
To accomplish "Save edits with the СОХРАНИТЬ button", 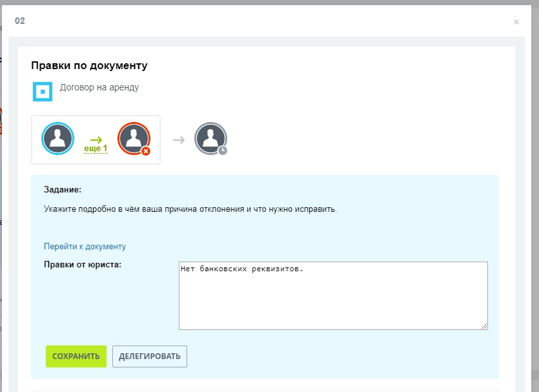I will click(x=76, y=356).
